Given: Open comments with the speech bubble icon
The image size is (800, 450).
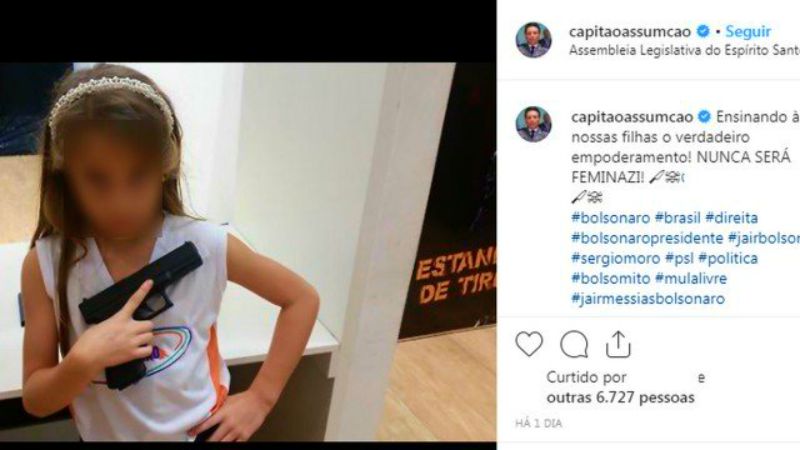Looking at the screenshot, I should tap(574, 344).
